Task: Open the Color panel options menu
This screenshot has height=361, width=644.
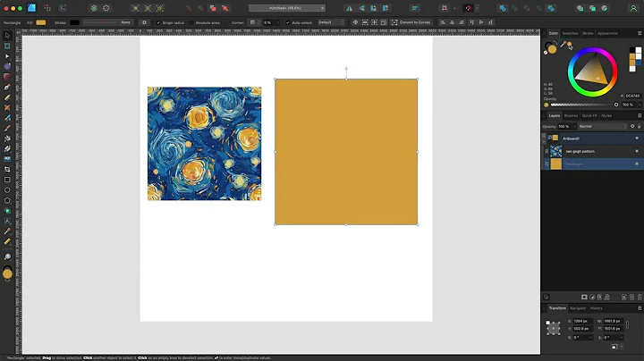Action: (x=640, y=33)
